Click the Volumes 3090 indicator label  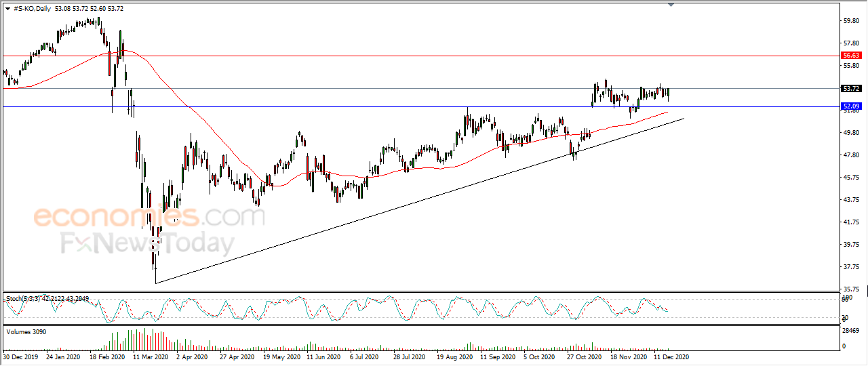(26, 331)
